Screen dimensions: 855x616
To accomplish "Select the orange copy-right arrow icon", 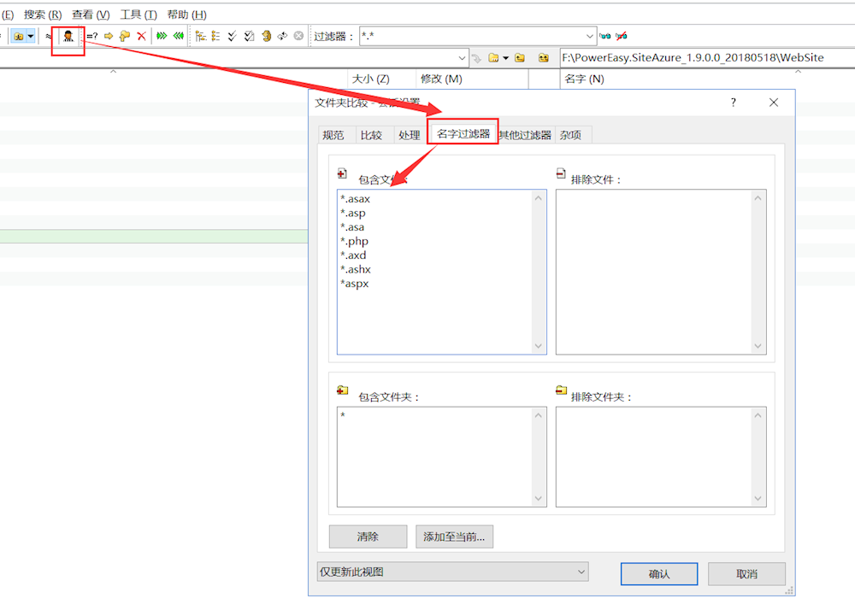I will coord(109,36).
